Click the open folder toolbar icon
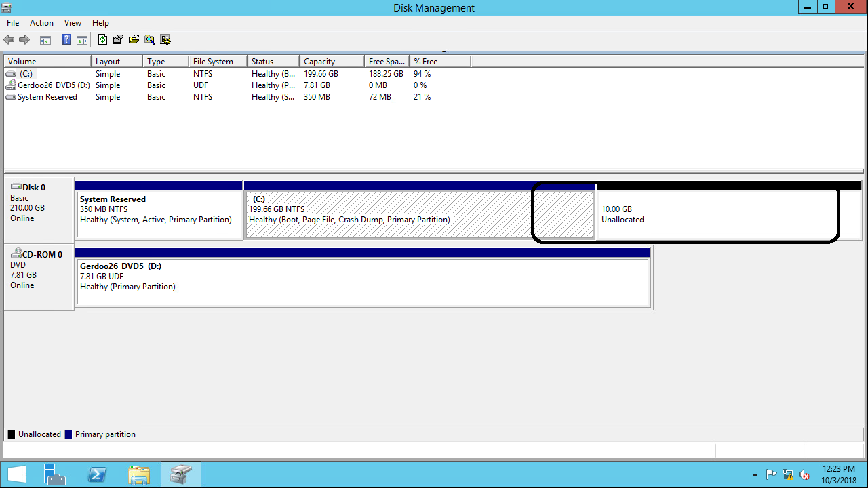 point(134,40)
